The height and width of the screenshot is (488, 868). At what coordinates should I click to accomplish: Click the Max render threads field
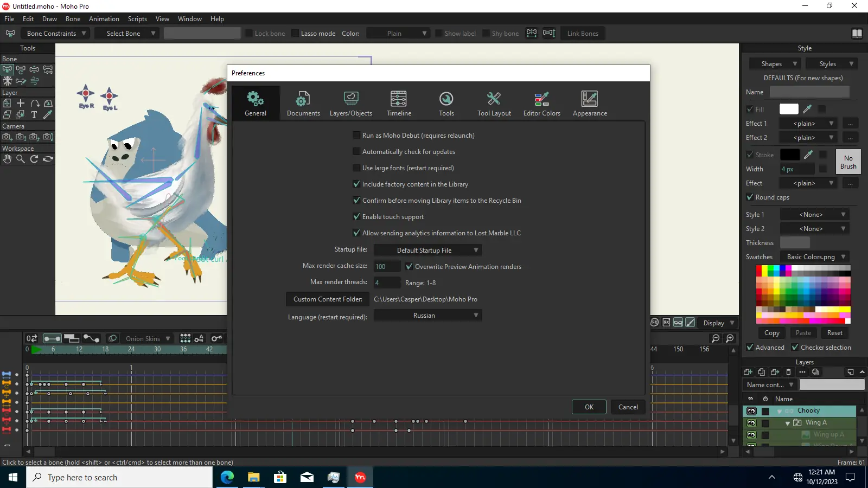pos(387,283)
